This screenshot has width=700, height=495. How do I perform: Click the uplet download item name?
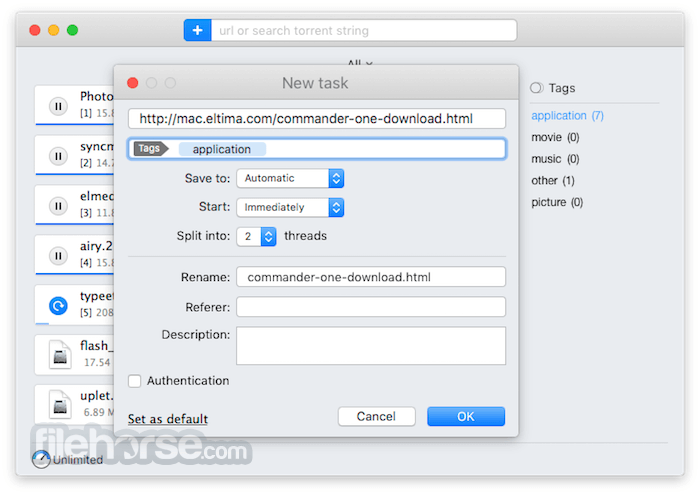point(96,396)
